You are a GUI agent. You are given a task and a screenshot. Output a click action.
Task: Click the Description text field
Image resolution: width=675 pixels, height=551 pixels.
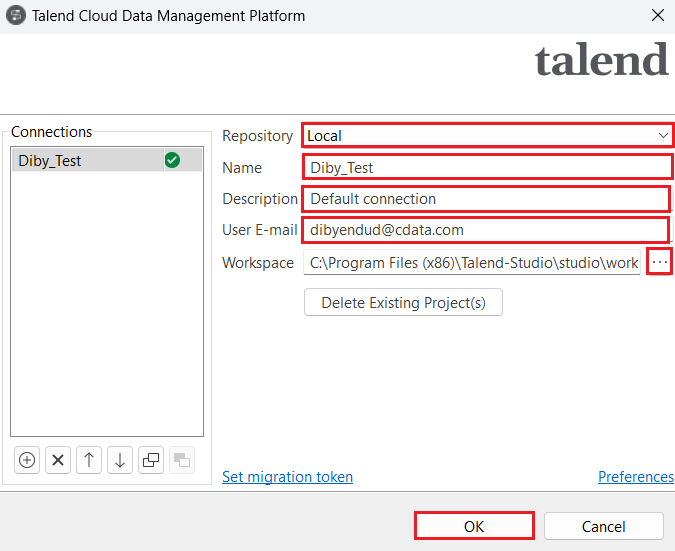(485, 199)
